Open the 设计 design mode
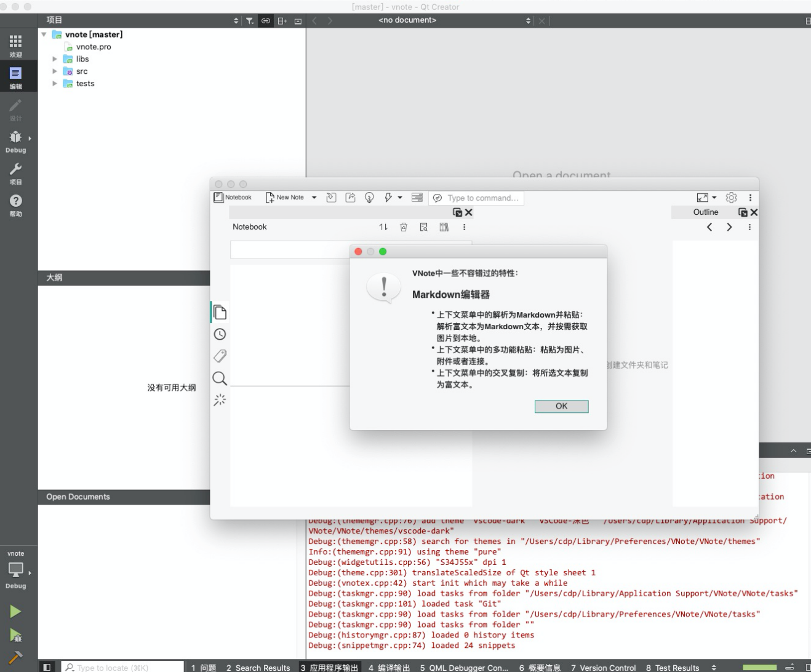This screenshot has height=672, width=811. 16,110
